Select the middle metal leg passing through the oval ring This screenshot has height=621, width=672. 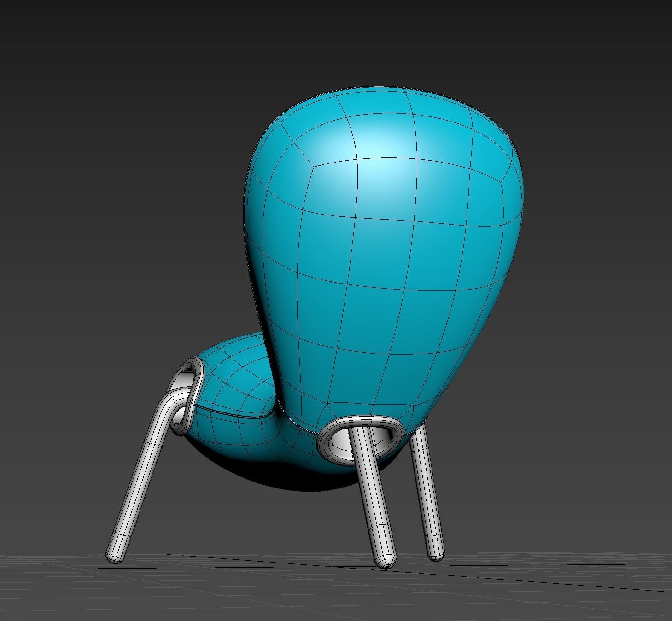click(x=372, y=497)
